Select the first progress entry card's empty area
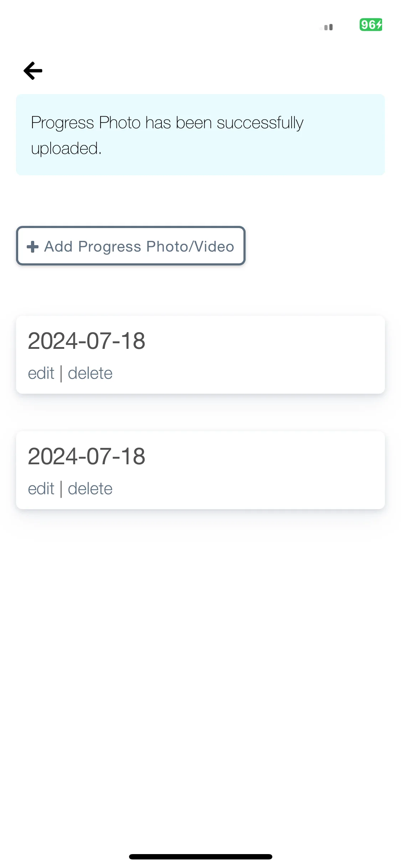Image resolution: width=401 pixels, height=868 pixels. click(267, 355)
